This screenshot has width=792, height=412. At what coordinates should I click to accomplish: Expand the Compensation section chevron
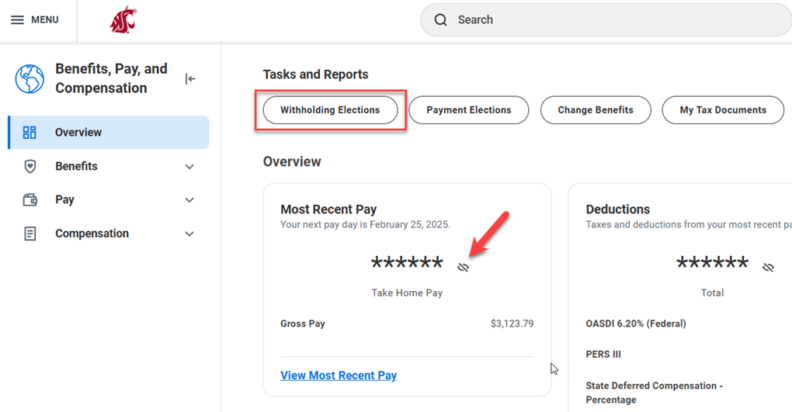pos(190,234)
